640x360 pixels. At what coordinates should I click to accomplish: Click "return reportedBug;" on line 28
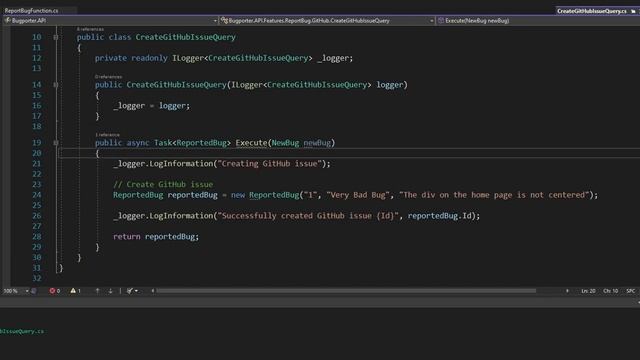(156, 237)
